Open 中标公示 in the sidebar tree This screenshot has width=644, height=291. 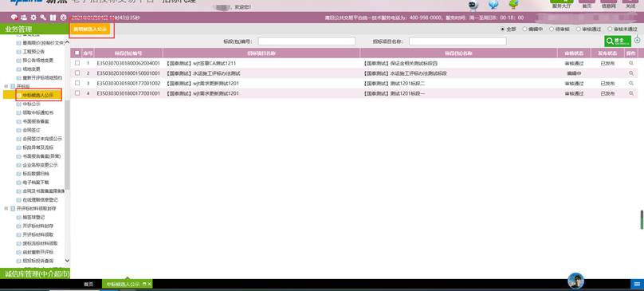(x=31, y=104)
